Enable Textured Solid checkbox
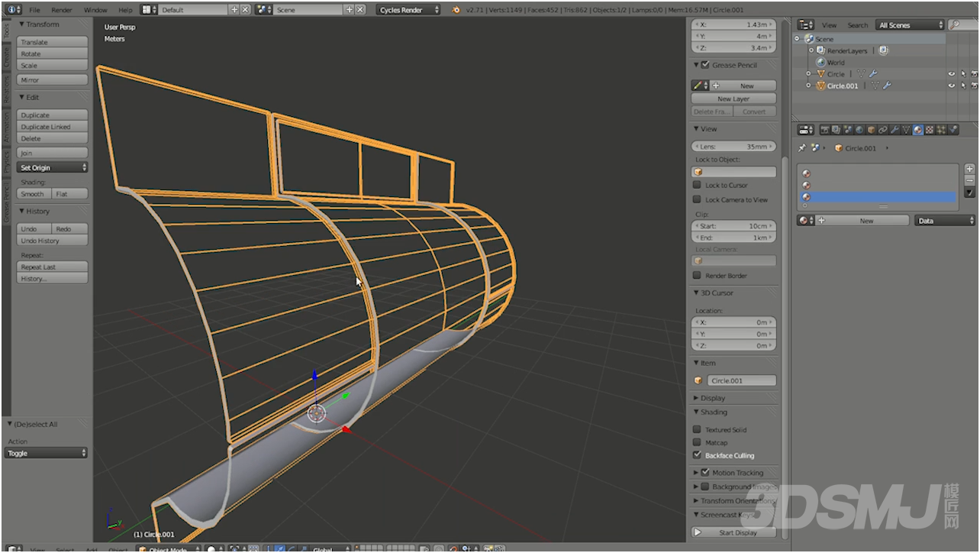Image resolution: width=980 pixels, height=553 pixels. 697,429
